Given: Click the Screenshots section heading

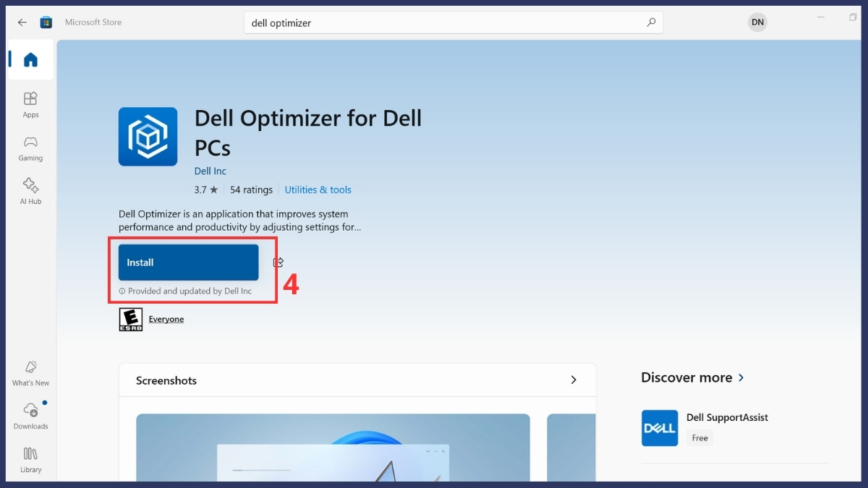Looking at the screenshot, I should click(166, 380).
